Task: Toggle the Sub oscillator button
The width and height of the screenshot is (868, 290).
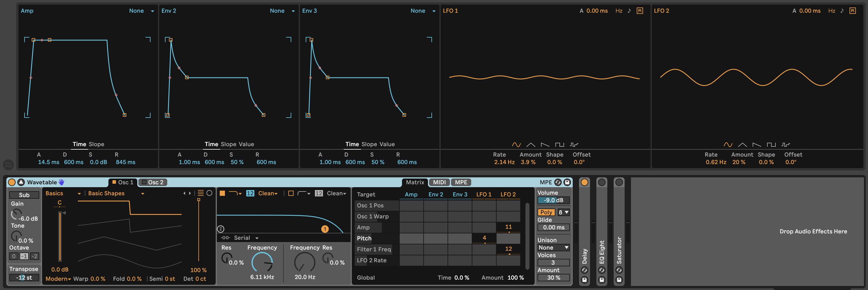Action: coord(24,195)
